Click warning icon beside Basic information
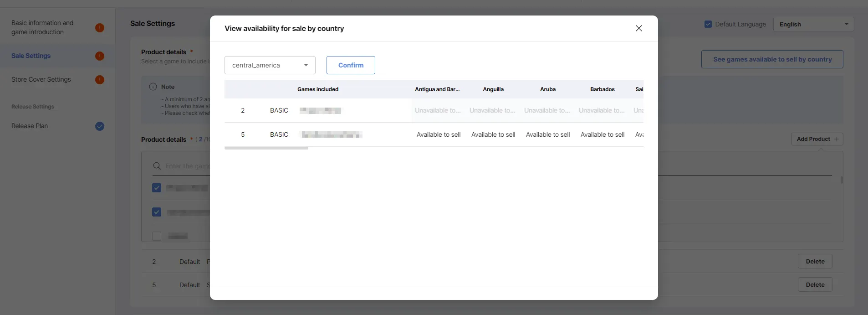This screenshot has height=315, width=868. [x=100, y=28]
